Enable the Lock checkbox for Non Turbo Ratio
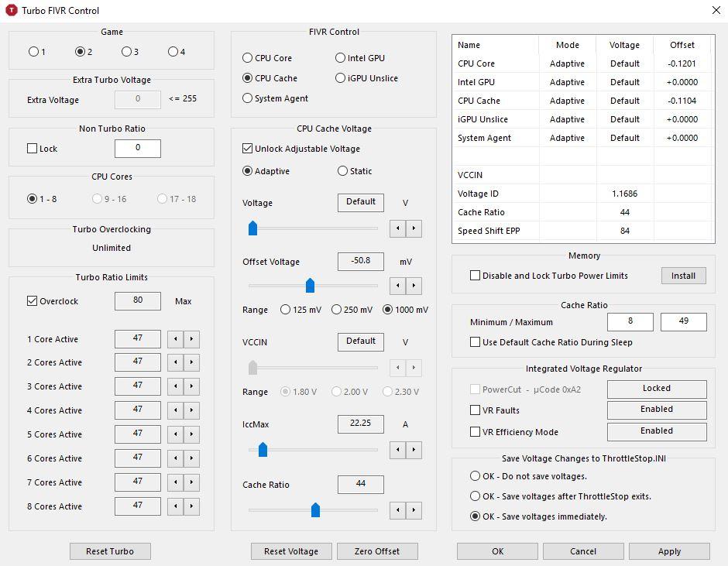 tap(32, 149)
